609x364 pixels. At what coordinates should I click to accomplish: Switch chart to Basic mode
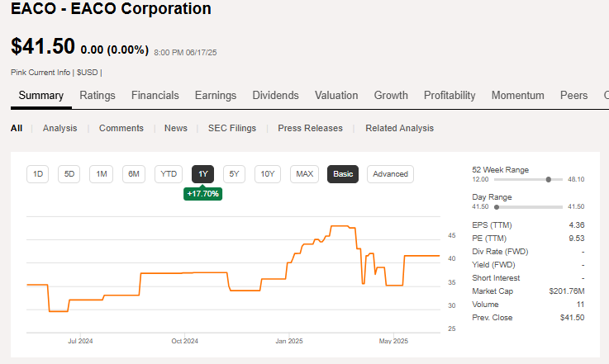pos(343,174)
